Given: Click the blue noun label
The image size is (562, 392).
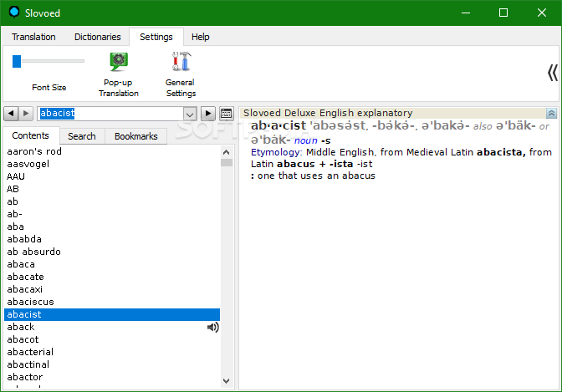Looking at the screenshot, I should [x=306, y=140].
